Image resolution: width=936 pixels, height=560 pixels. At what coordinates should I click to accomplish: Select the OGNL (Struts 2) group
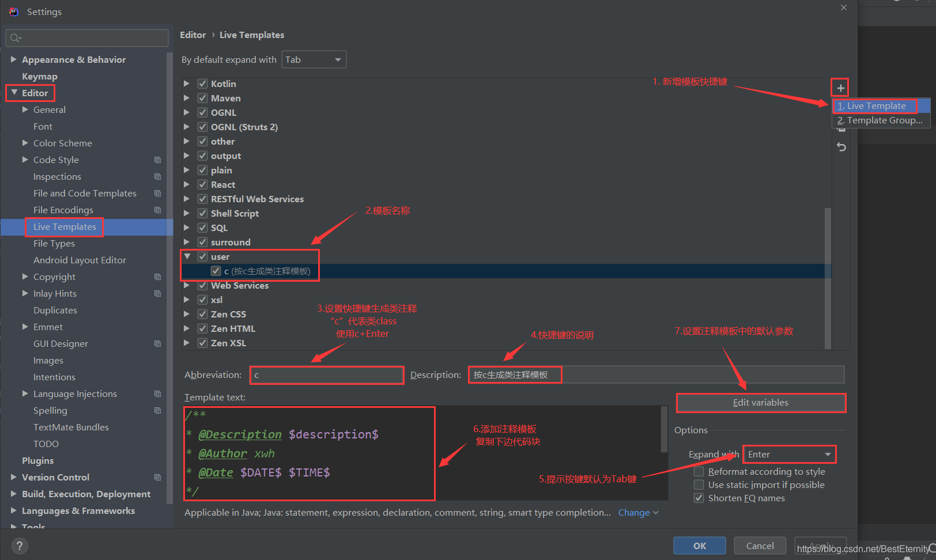coord(244,127)
